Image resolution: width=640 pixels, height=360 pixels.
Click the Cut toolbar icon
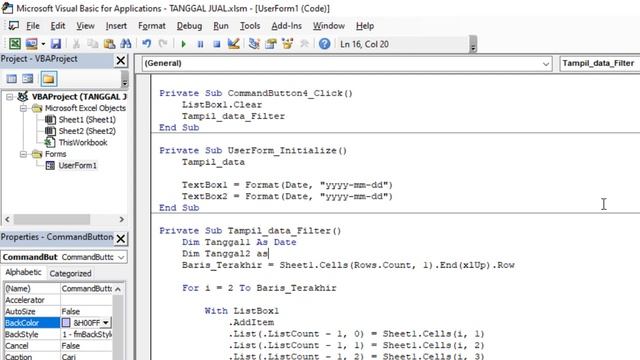76,44
